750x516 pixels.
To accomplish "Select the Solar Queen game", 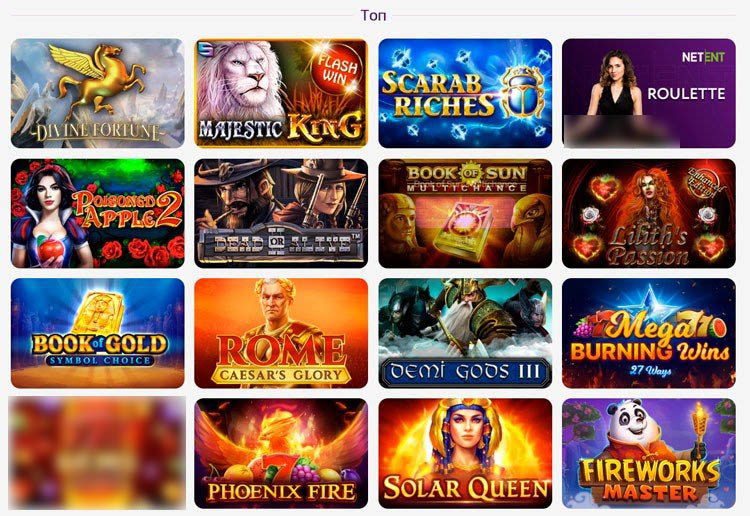I will (465, 453).
